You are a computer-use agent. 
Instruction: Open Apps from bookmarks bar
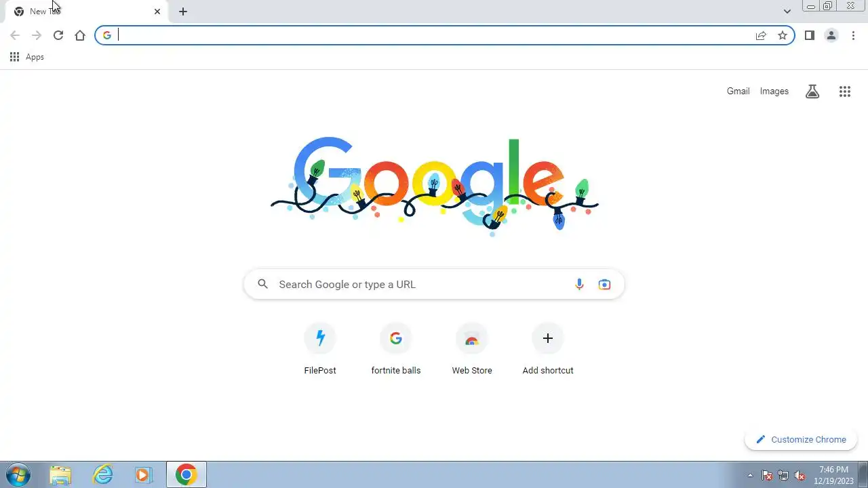[x=27, y=57]
